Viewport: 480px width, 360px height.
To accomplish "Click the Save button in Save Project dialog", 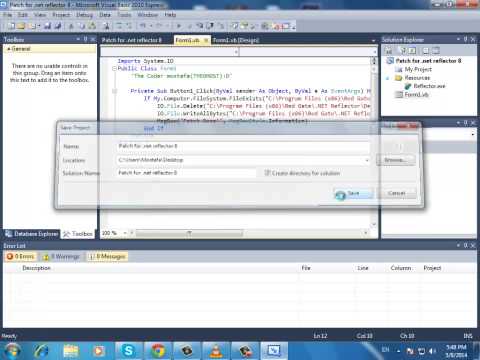I will 353,193.
